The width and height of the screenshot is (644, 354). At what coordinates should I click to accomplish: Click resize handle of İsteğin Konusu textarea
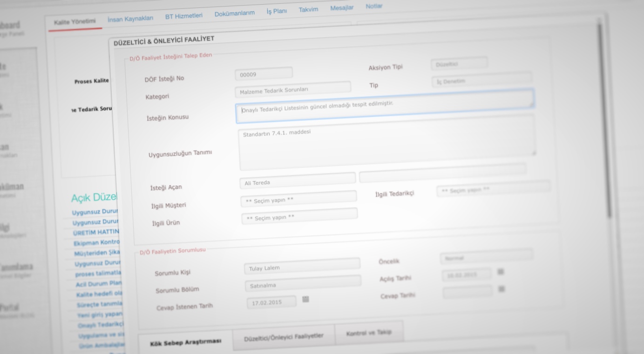tap(531, 105)
